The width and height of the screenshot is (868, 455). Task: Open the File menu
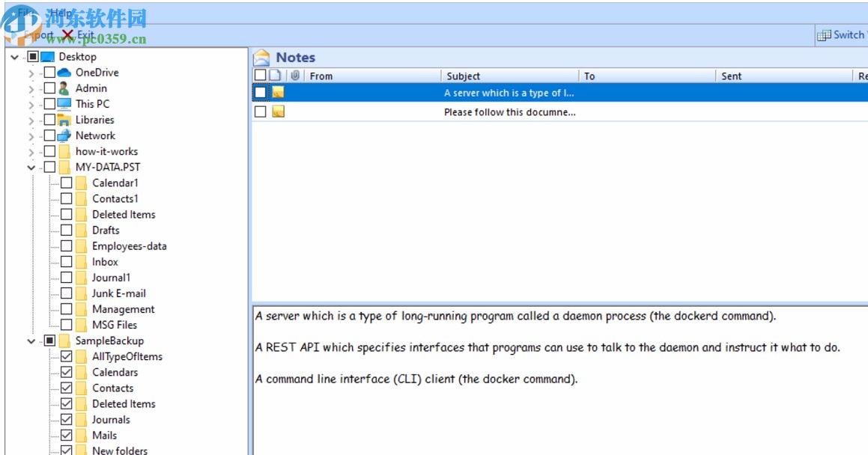tap(25, 13)
